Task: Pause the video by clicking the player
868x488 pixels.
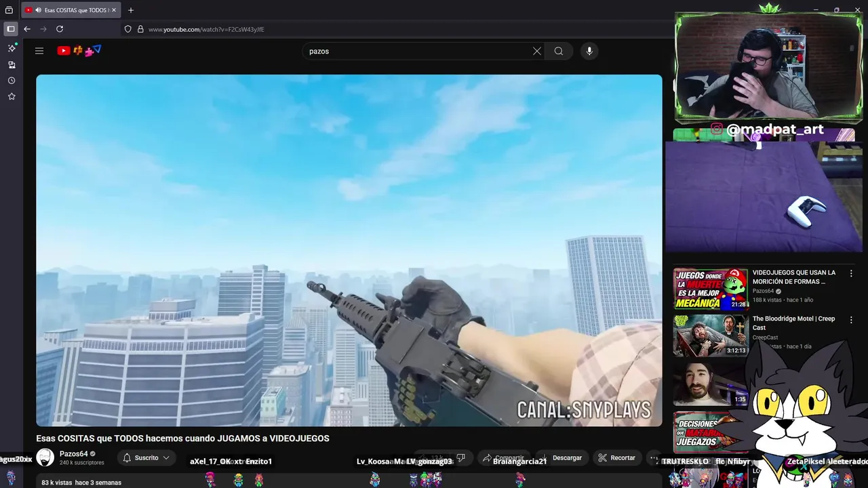Action: 349,250
